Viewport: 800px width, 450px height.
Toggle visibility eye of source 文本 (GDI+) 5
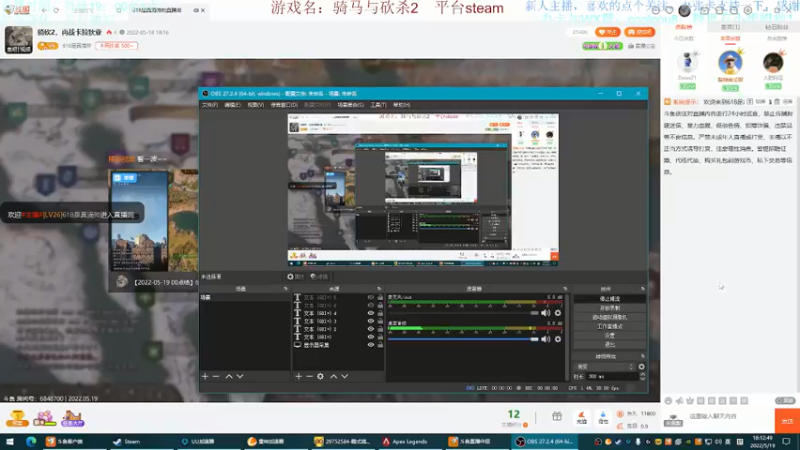click(371, 297)
